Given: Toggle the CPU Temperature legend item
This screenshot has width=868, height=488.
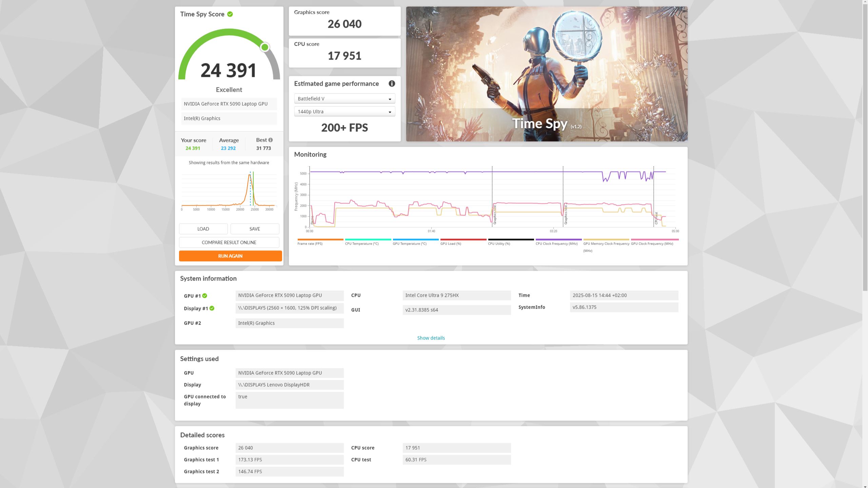Looking at the screenshot, I should click(368, 242).
